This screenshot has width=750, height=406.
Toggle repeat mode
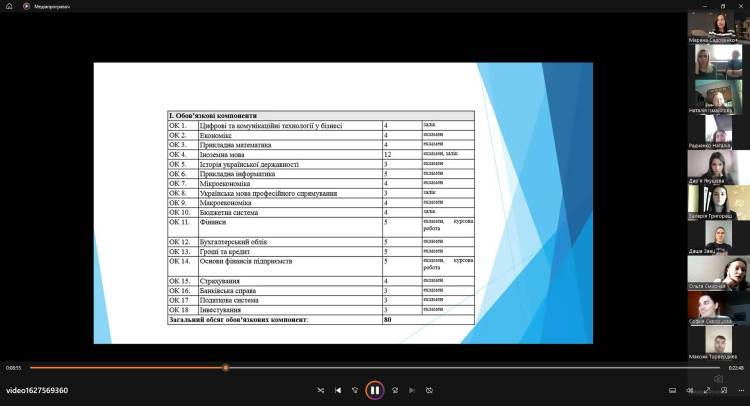click(x=430, y=390)
